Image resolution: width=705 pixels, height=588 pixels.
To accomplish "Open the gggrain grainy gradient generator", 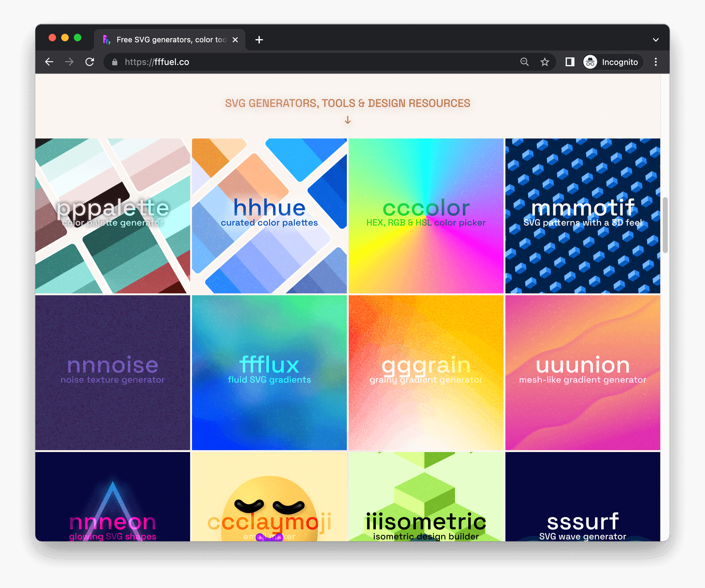I will tap(426, 373).
